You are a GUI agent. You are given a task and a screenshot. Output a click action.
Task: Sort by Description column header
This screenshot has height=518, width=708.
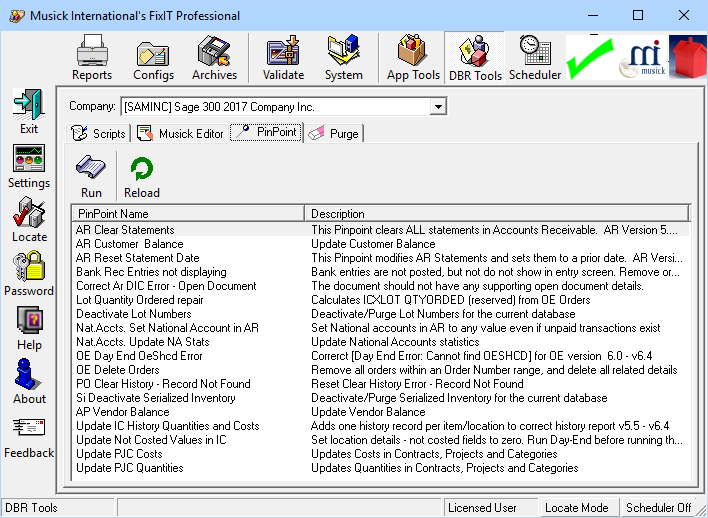pyautogui.click(x=497, y=214)
